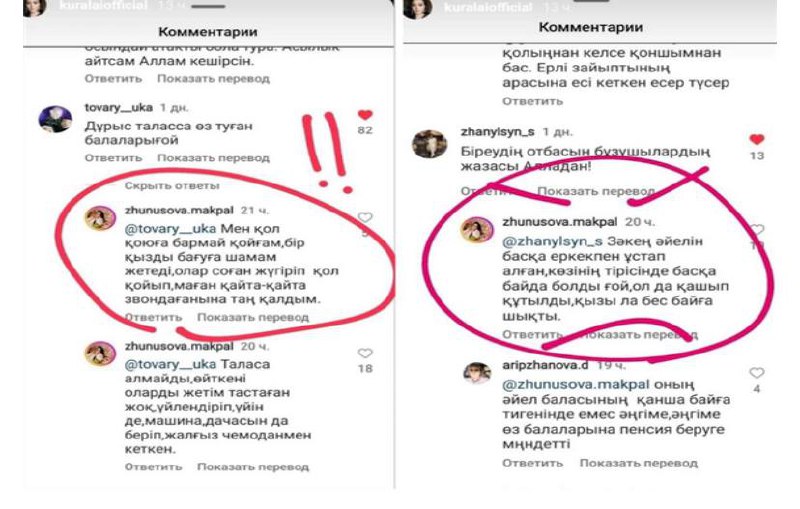
Task: Like tovary__uka's comment with 82 likes
Action: pos(365,115)
